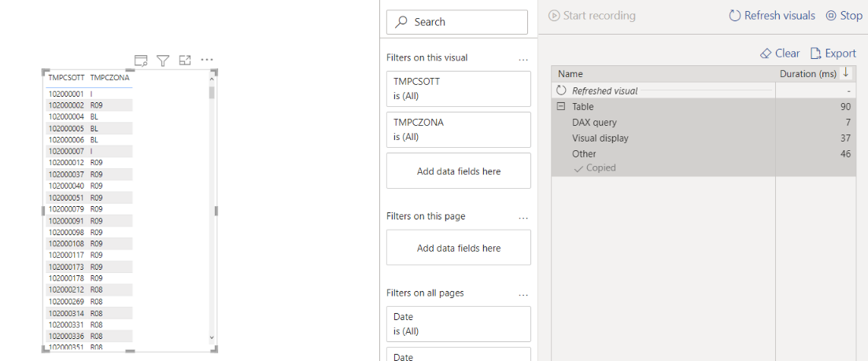Click the search magnifier icon in filters pane
The width and height of the screenshot is (868, 361).
402,22
